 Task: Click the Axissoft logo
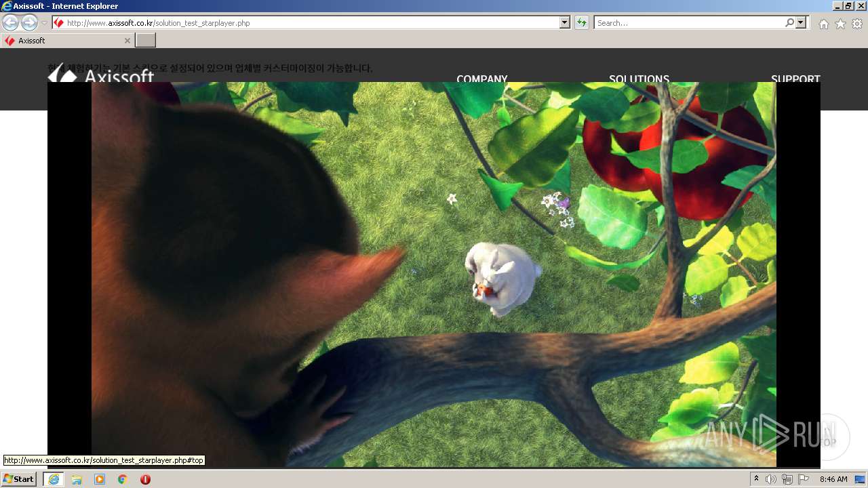(x=101, y=73)
